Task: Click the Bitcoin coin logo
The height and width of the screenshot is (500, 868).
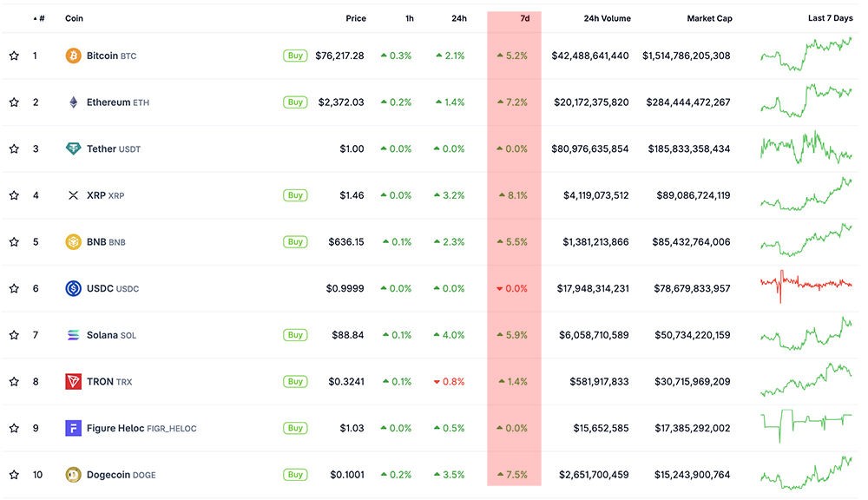Action: [73, 55]
